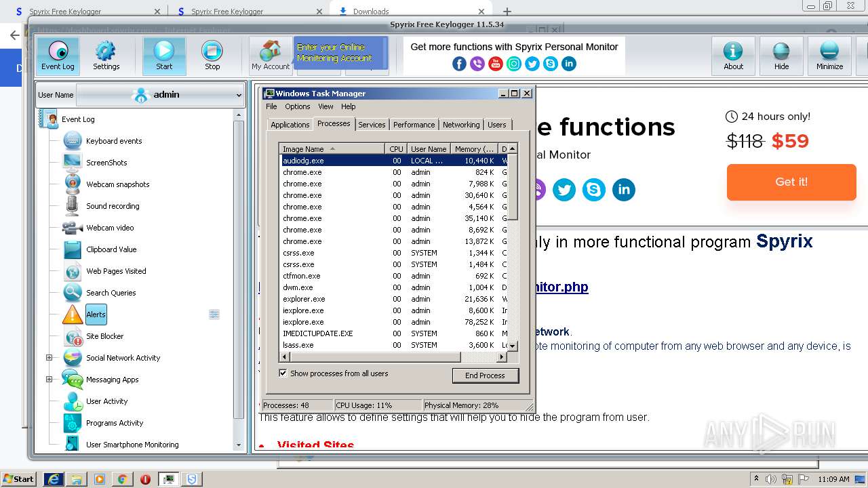Open Twitter icon in top banner
Screen dimensions: 868x488
pyautogui.click(x=532, y=64)
